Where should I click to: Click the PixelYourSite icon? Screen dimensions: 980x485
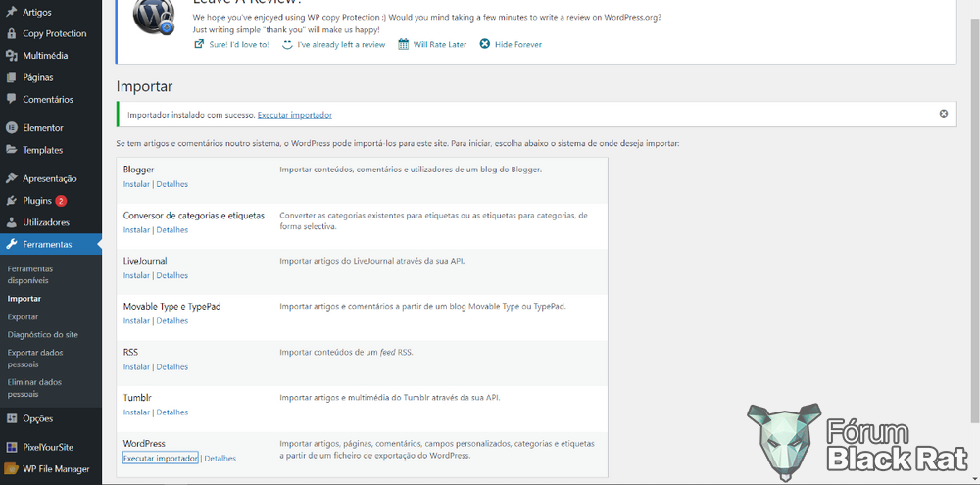11,448
